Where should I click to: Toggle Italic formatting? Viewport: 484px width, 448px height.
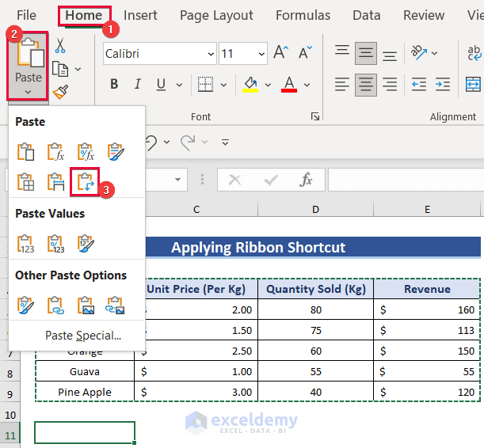coord(138,84)
